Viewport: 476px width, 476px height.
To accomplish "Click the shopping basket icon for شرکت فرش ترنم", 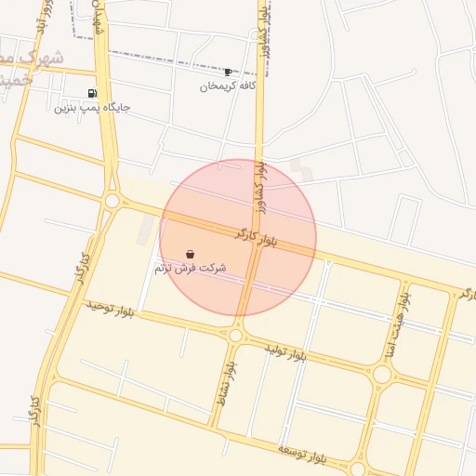I will tap(191, 255).
